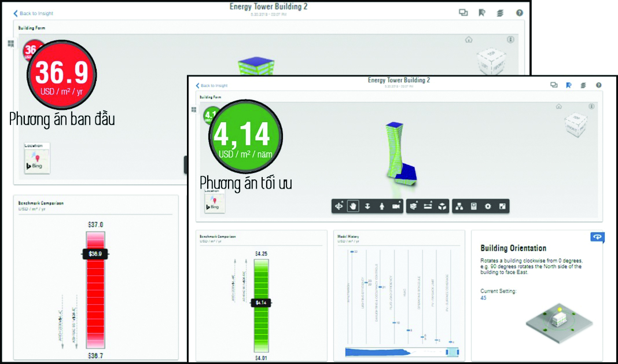Click the help question mark in front window

point(598,85)
